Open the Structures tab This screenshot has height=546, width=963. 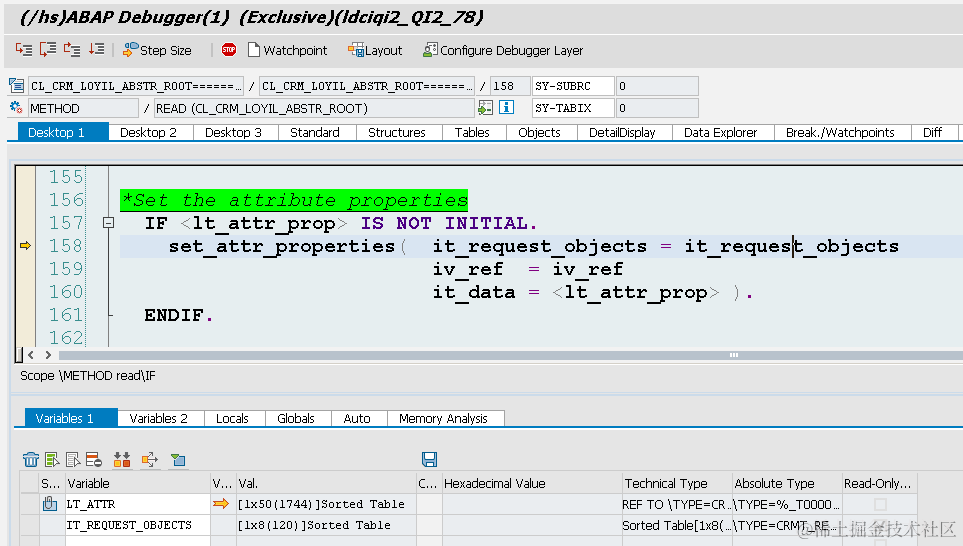(397, 133)
